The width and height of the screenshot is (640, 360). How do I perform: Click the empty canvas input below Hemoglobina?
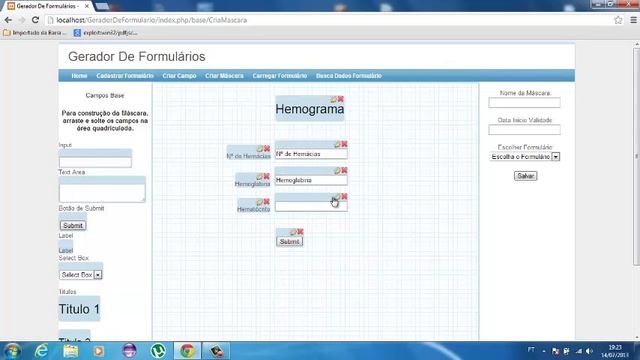[x=311, y=206]
